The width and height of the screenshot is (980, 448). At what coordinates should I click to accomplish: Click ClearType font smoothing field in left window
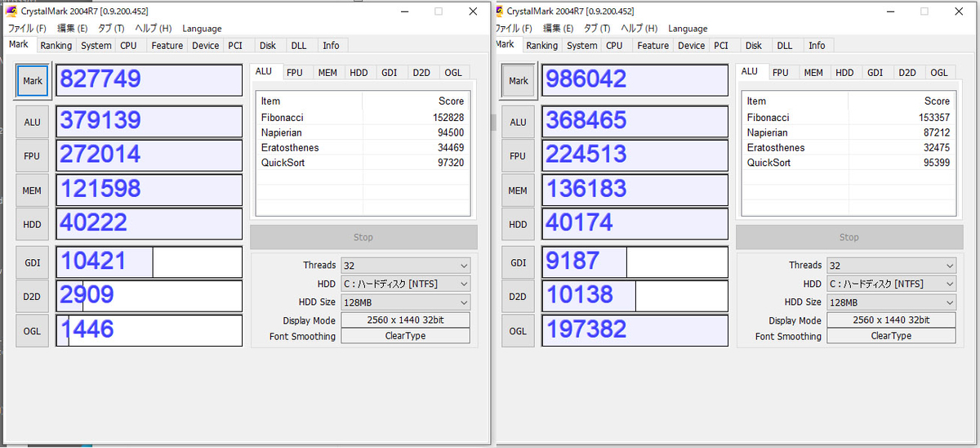pyautogui.click(x=406, y=336)
